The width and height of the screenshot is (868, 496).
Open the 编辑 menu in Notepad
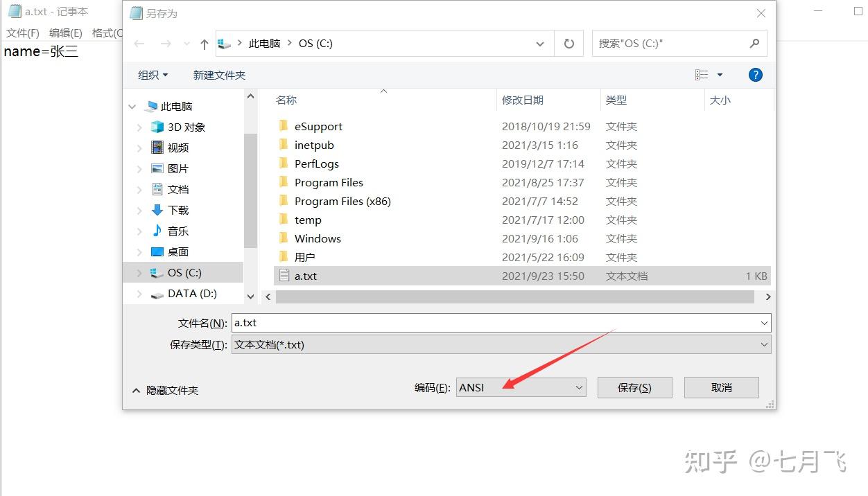click(65, 32)
